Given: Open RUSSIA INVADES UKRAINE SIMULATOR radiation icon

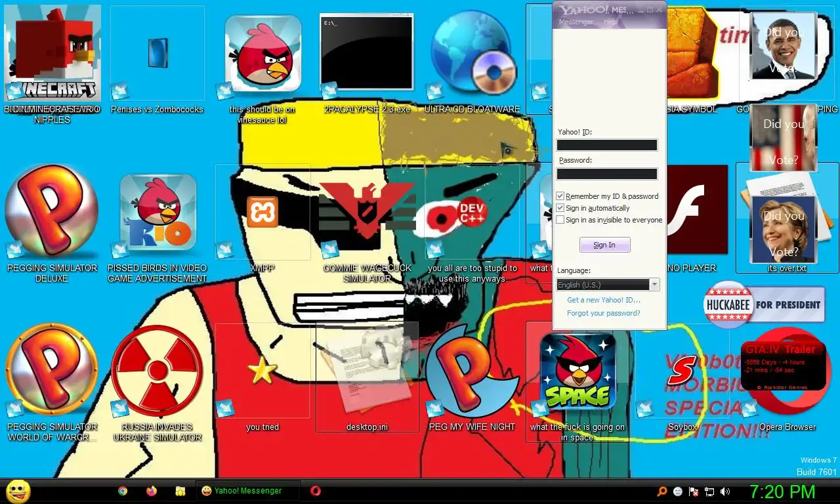Looking at the screenshot, I should [x=157, y=370].
